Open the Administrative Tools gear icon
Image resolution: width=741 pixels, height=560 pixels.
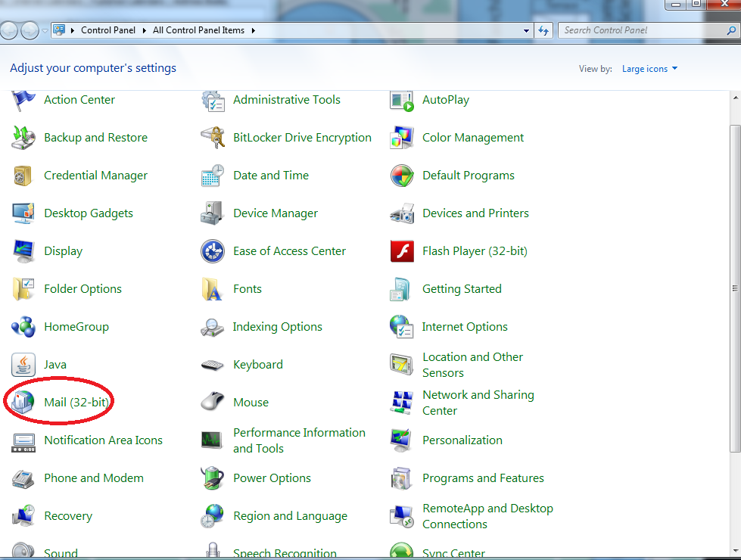coord(213,100)
